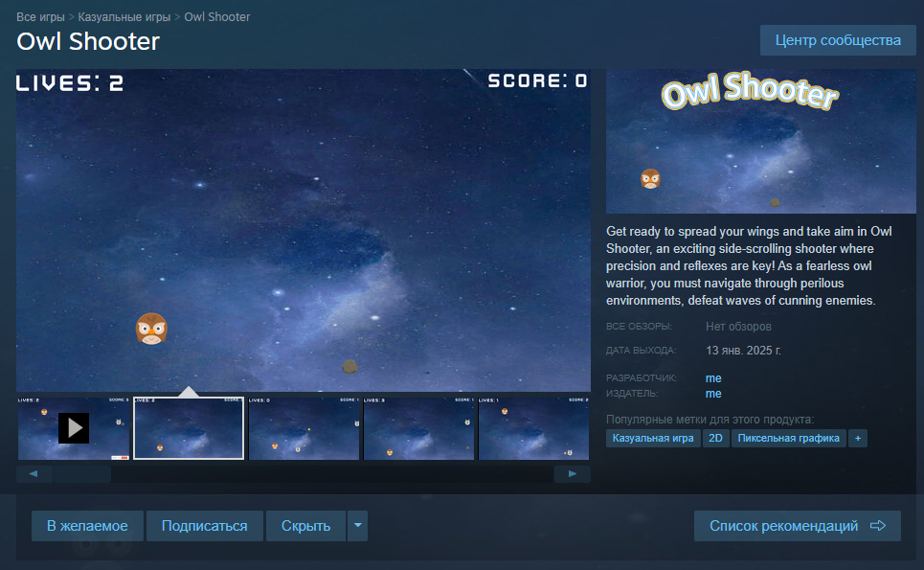Image resolution: width=924 pixels, height=570 pixels.
Task: Click the plus button to add tags
Action: point(858,438)
